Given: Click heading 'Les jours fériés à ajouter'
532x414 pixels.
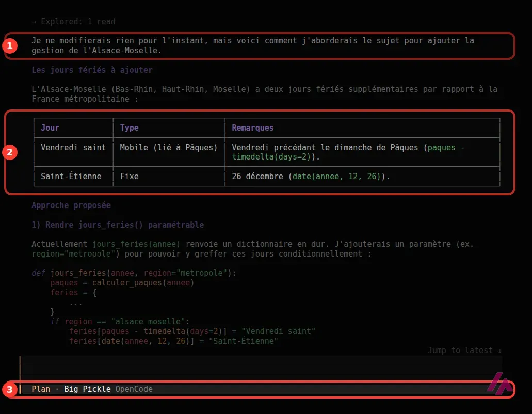Looking at the screenshot, I should (92, 70).
